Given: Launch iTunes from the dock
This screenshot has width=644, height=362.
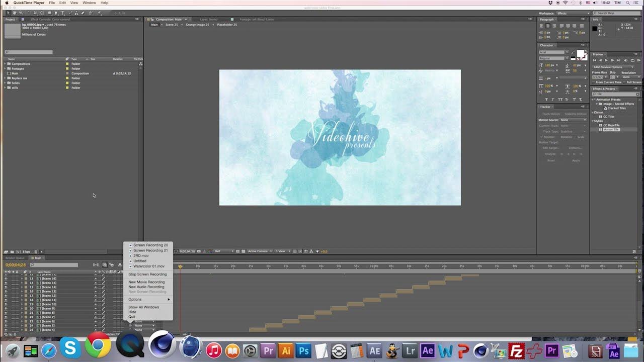Looking at the screenshot, I should 214,350.
